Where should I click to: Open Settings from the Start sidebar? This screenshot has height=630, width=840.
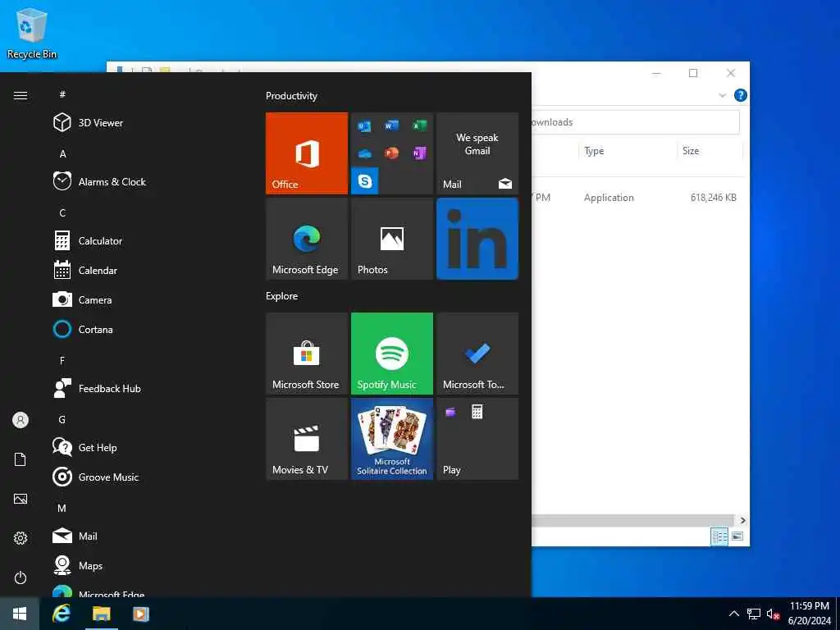click(x=21, y=538)
